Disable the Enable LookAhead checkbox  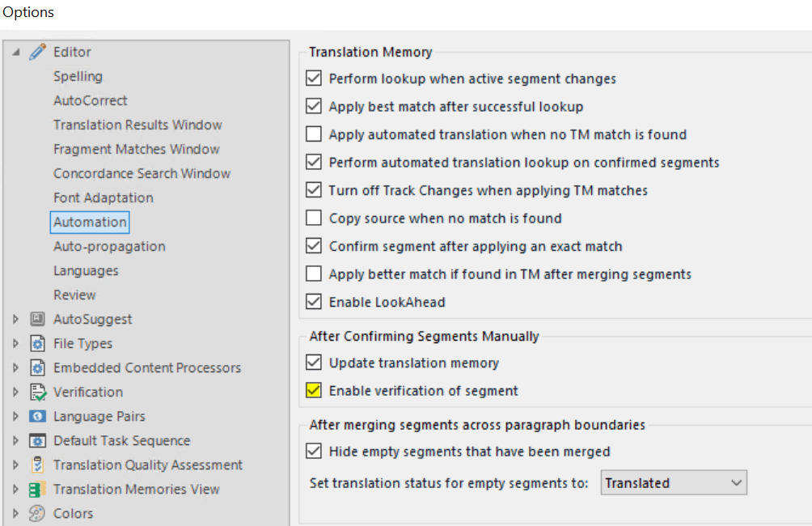(x=313, y=302)
